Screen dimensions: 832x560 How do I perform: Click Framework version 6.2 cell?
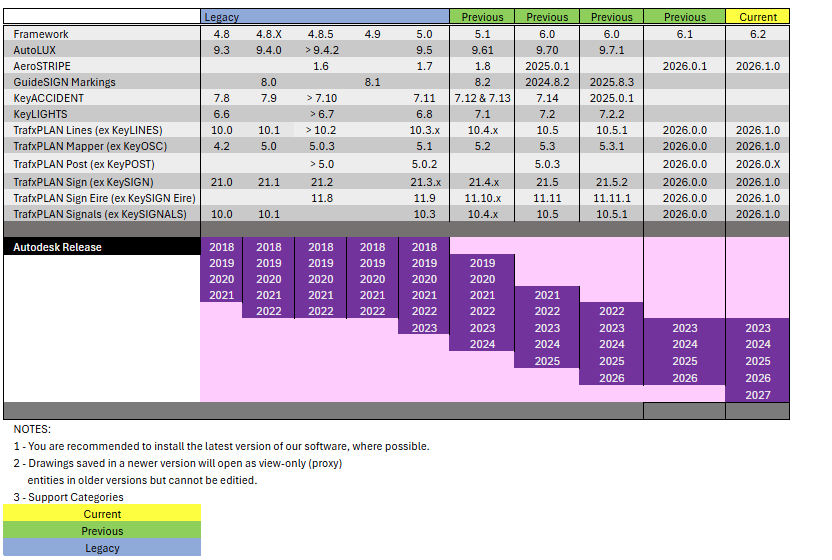tap(758, 34)
